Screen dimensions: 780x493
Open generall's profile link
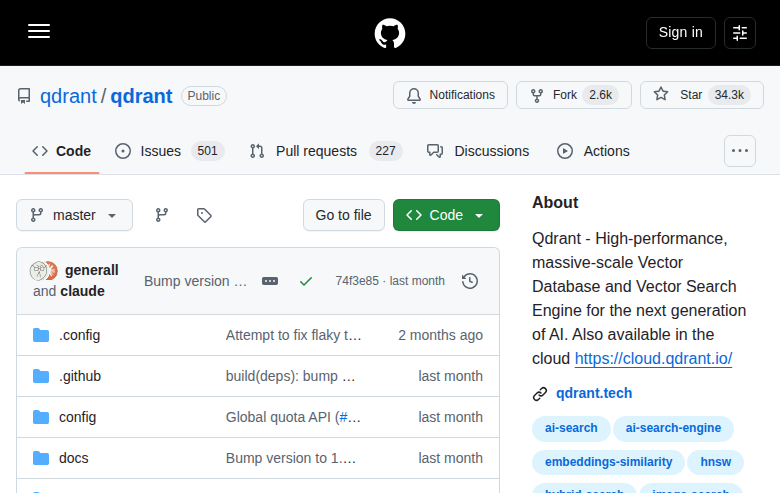click(x=92, y=270)
